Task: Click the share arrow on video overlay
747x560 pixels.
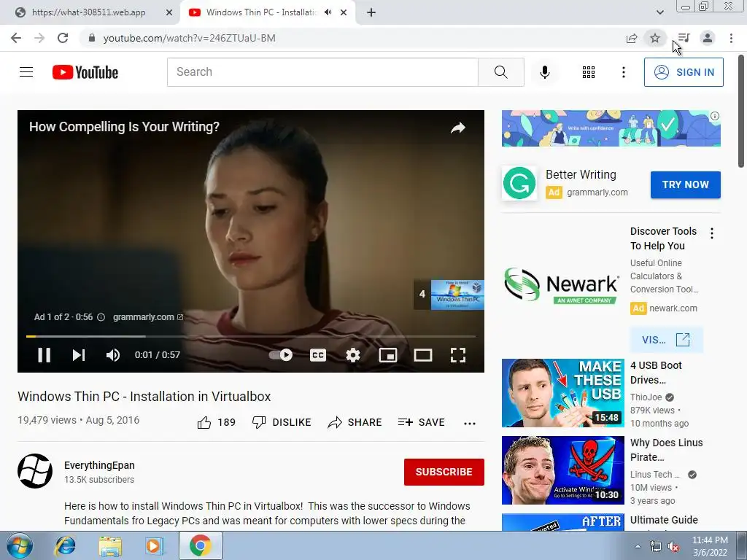Action: (x=458, y=128)
